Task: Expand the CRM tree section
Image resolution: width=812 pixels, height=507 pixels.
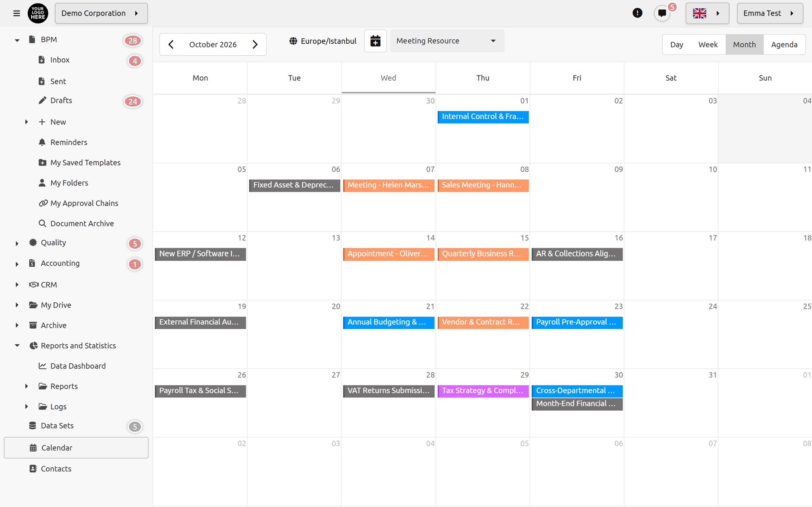Action: coord(17,285)
